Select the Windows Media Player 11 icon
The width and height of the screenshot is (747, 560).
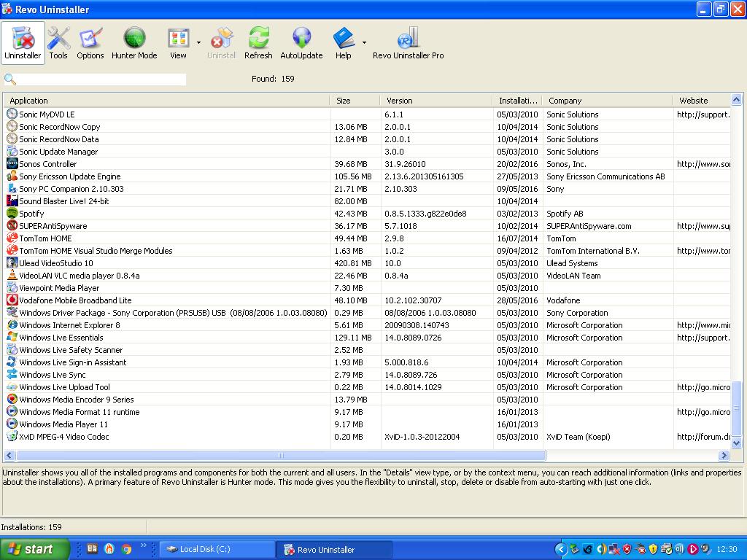[12, 424]
